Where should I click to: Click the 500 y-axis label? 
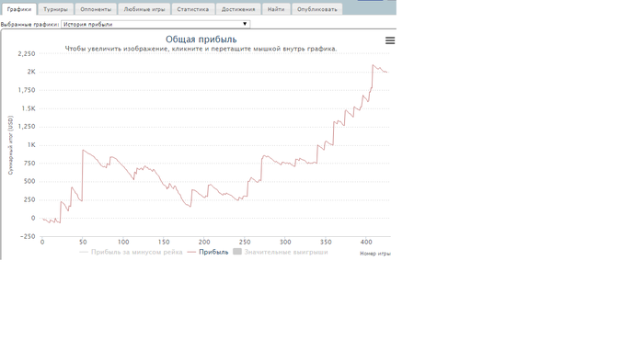pyautogui.click(x=29, y=181)
